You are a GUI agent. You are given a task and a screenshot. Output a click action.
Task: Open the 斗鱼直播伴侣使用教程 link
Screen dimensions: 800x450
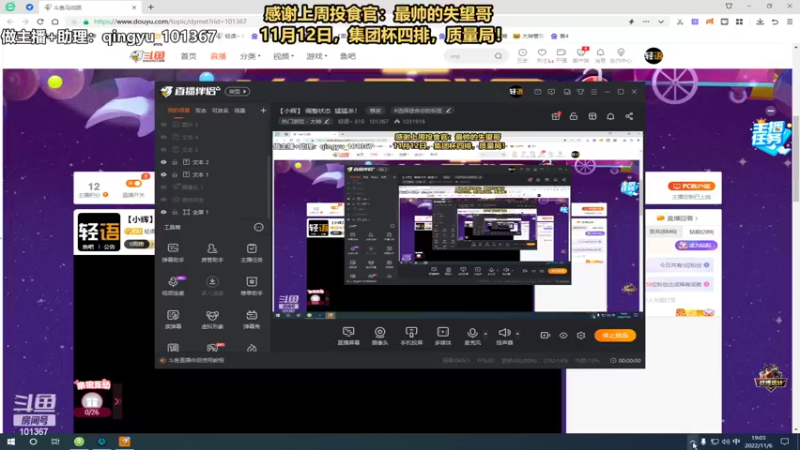(195, 360)
